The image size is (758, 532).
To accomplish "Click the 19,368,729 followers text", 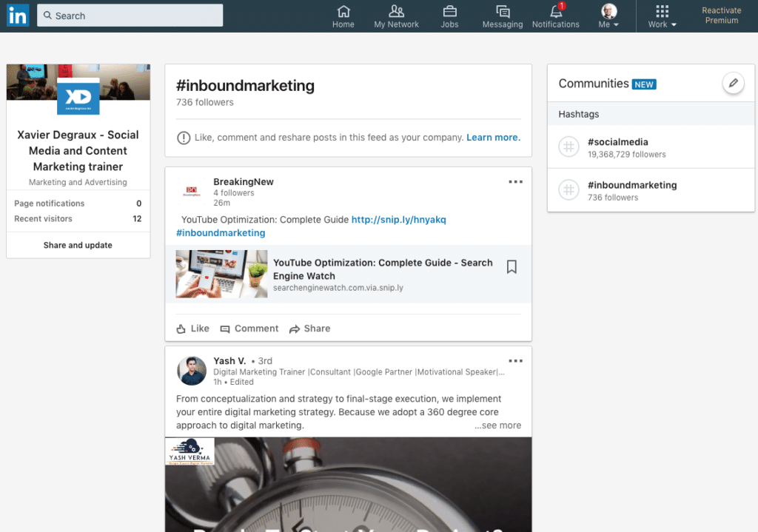I will pos(626,155).
